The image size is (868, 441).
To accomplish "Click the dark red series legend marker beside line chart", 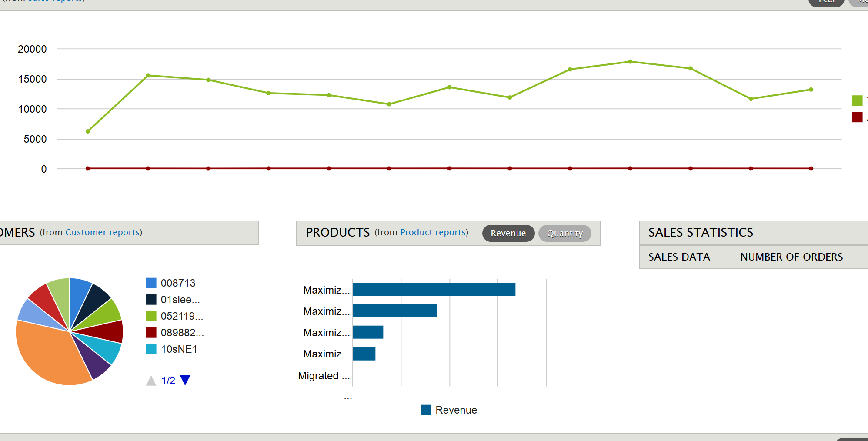I will tap(857, 117).
